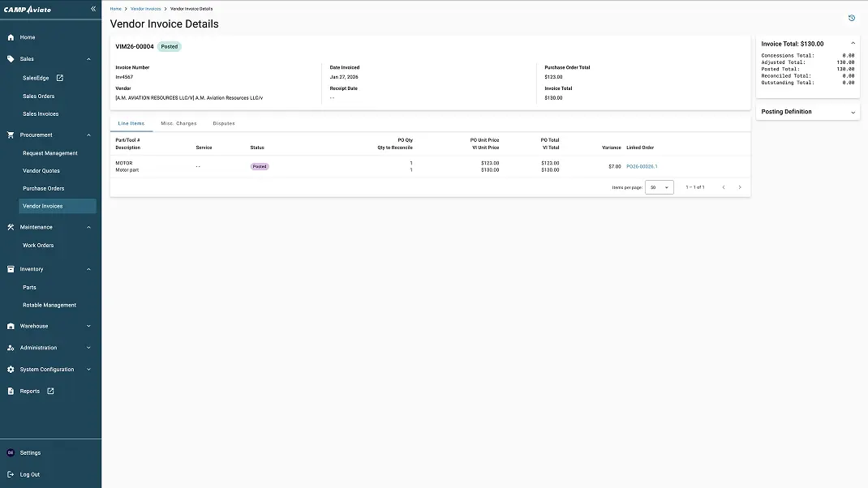This screenshot has height=488, width=868.
Task: Click the 1 – 1 of 1 pagination text
Action: pos(694,187)
